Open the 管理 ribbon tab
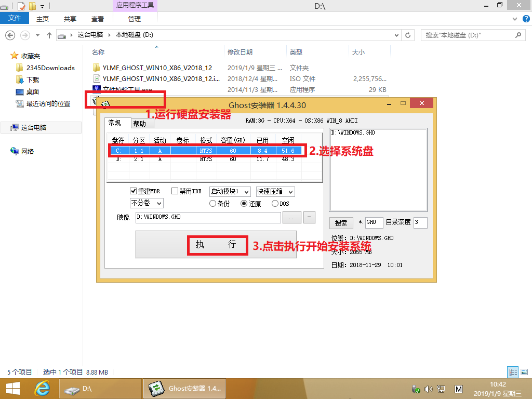532x399 pixels. pyautogui.click(x=135, y=19)
